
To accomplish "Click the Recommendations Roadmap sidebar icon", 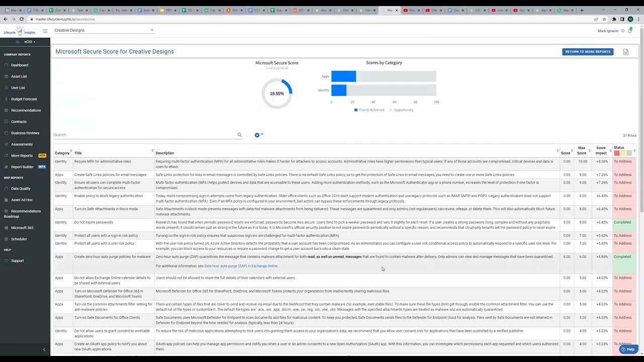I will pyautogui.click(x=6, y=211).
